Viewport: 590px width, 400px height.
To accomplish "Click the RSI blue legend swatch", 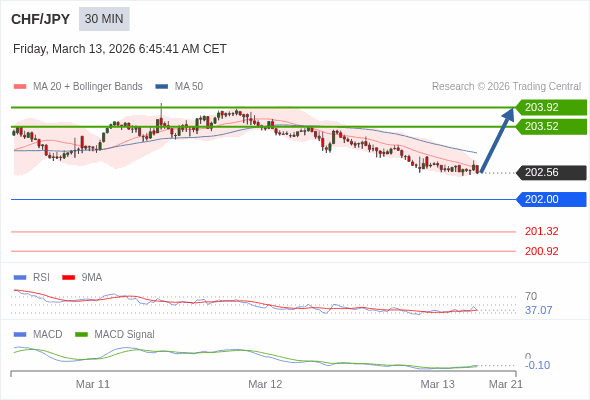I will point(20,278).
